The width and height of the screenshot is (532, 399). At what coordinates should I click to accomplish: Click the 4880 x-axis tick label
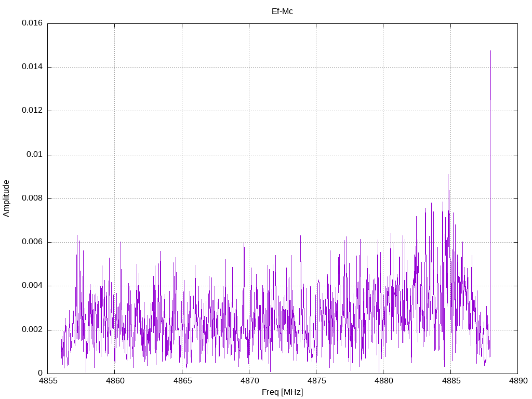[383, 381]
